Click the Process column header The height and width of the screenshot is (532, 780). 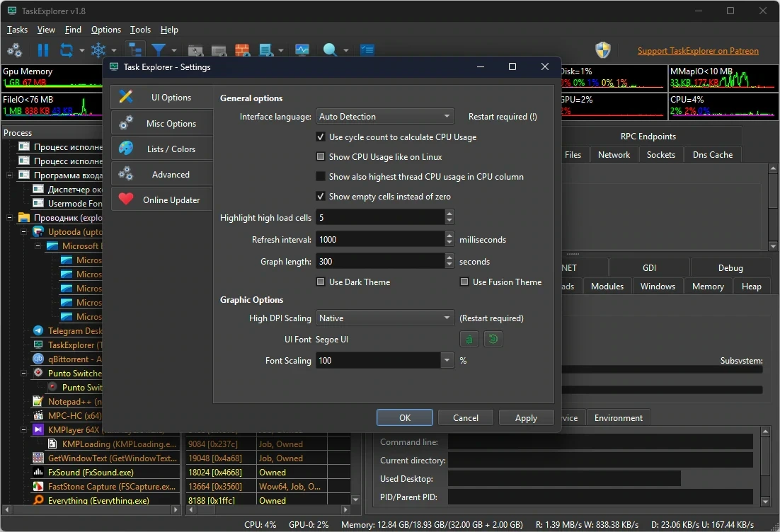52,133
